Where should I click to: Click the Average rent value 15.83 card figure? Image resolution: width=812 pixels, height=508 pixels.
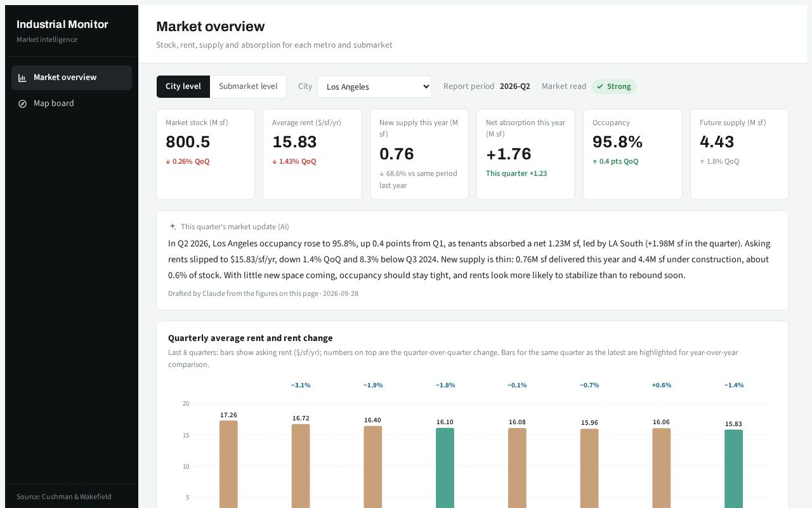pos(294,142)
